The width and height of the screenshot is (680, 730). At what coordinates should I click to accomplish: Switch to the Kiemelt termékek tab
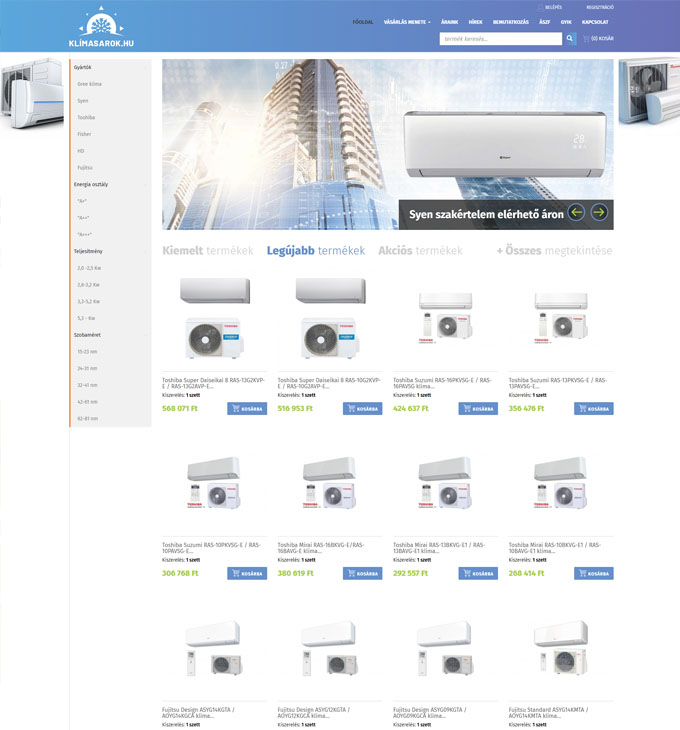pos(208,250)
